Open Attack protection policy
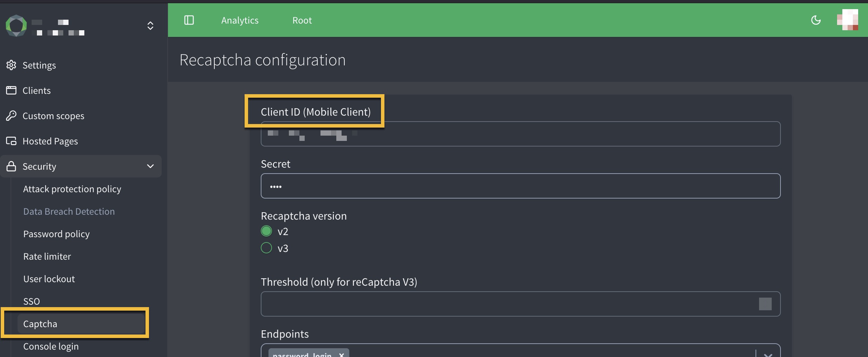 [x=72, y=189]
